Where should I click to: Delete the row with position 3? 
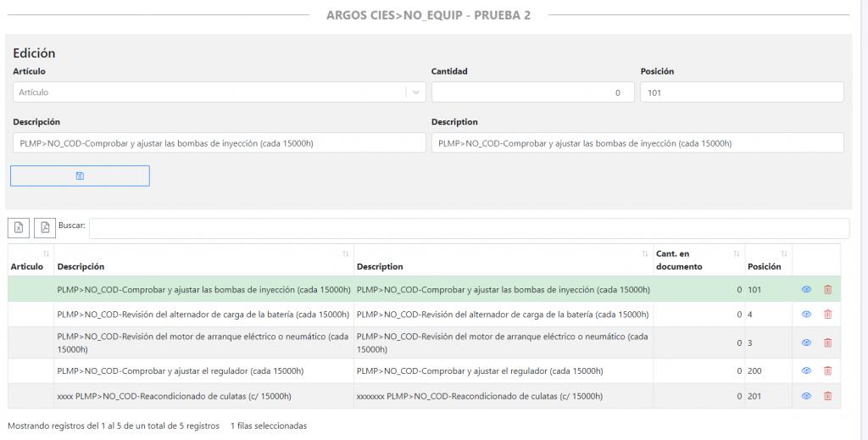(x=827, y=343)
